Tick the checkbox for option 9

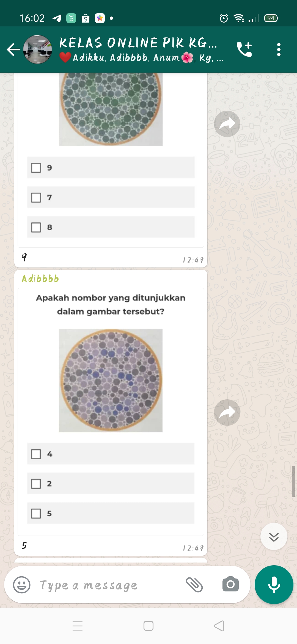[36, 168]
